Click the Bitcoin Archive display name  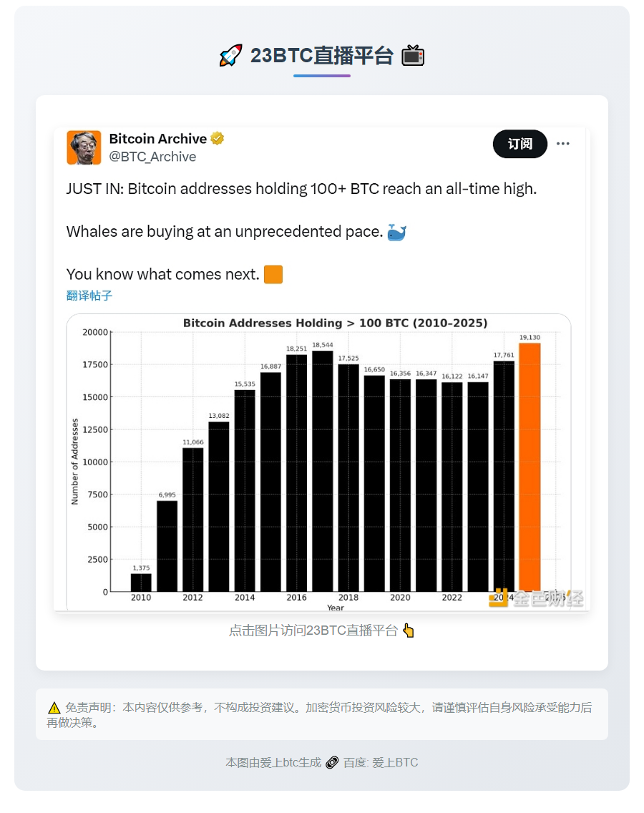coord(157,138)
